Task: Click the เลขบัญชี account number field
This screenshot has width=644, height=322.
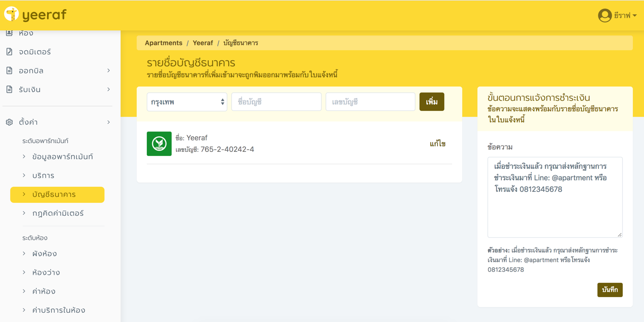Action: (x=370, y=102)
